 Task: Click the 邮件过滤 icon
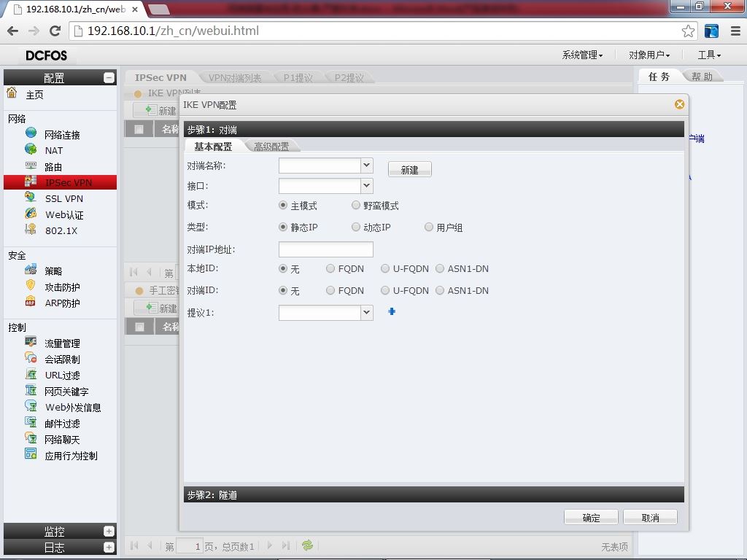click(31, 422)
